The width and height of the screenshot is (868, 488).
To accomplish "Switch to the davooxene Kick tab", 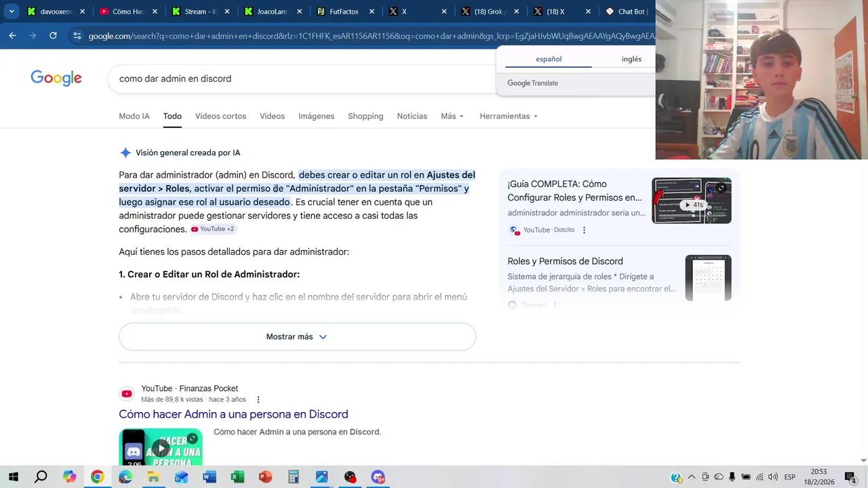I will tap(56, 12).
